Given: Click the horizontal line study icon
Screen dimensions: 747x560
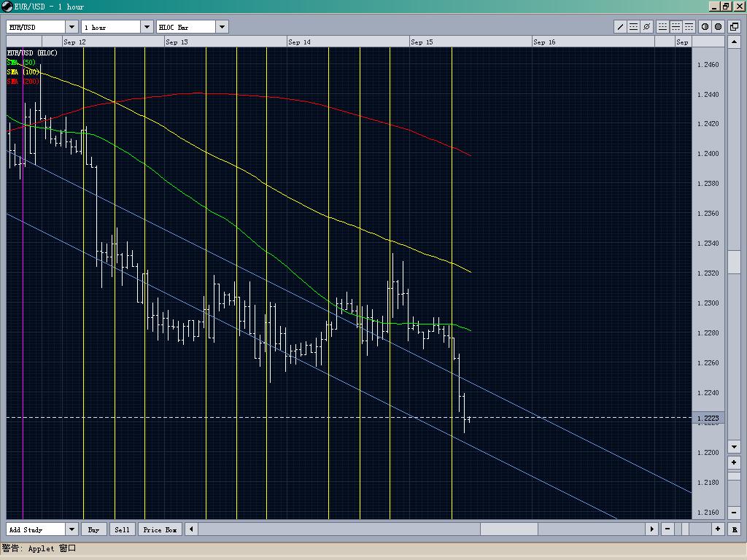Looking at the screenshot, I should point(634,26).
